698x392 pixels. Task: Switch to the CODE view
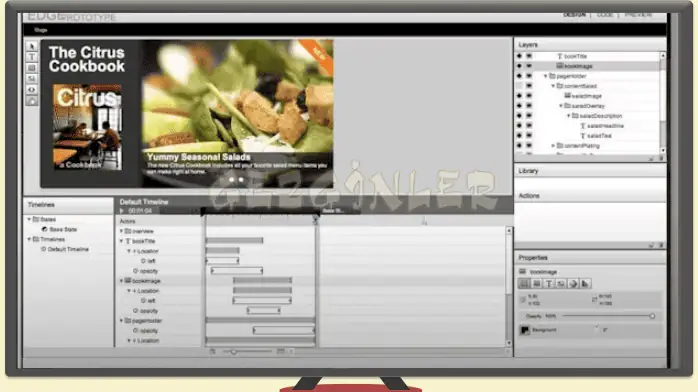(605, 15)
